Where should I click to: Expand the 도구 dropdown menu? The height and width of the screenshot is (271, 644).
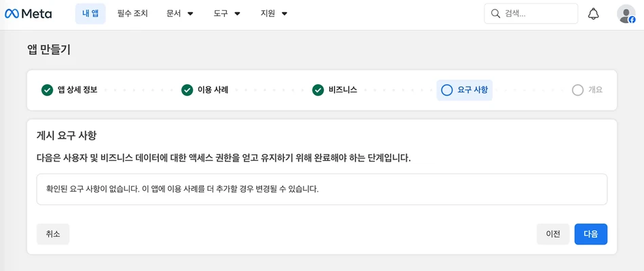click(x=227, y=14)
